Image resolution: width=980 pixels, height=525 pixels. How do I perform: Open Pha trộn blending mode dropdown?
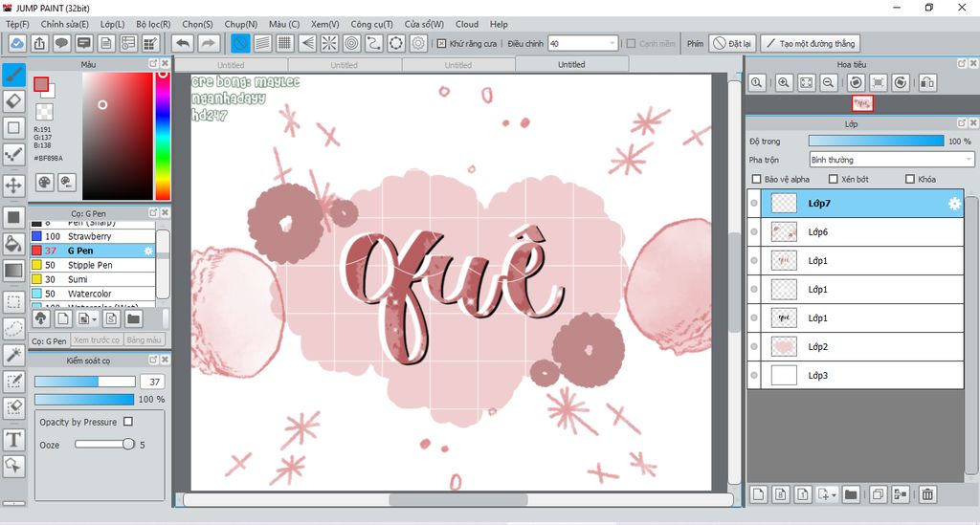click(x=892, y=160)
